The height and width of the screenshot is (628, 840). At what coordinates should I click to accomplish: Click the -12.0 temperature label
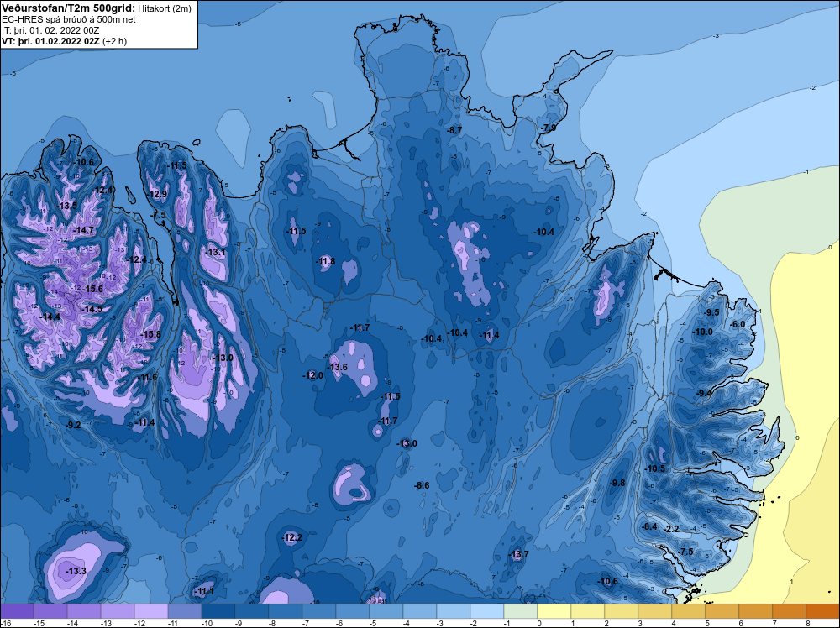[x=314, y=375]
